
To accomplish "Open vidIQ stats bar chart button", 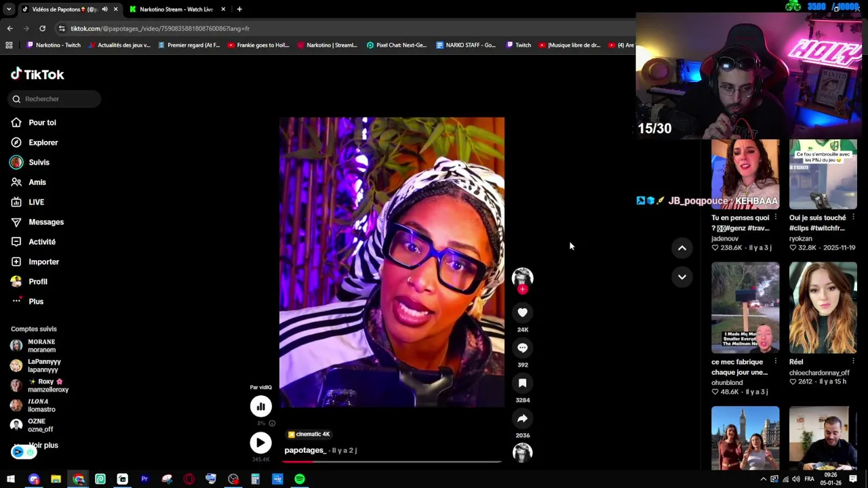I will [x=260, y=406].
